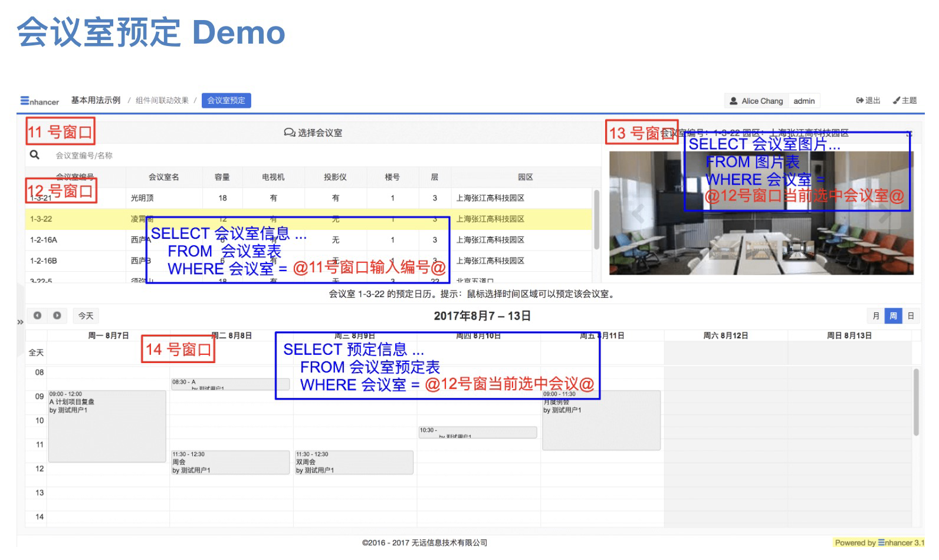Click the 会议室预定 breadcrumb button
Image resolution: width=939 pixels, height=560 pixels.
[226, 100]
